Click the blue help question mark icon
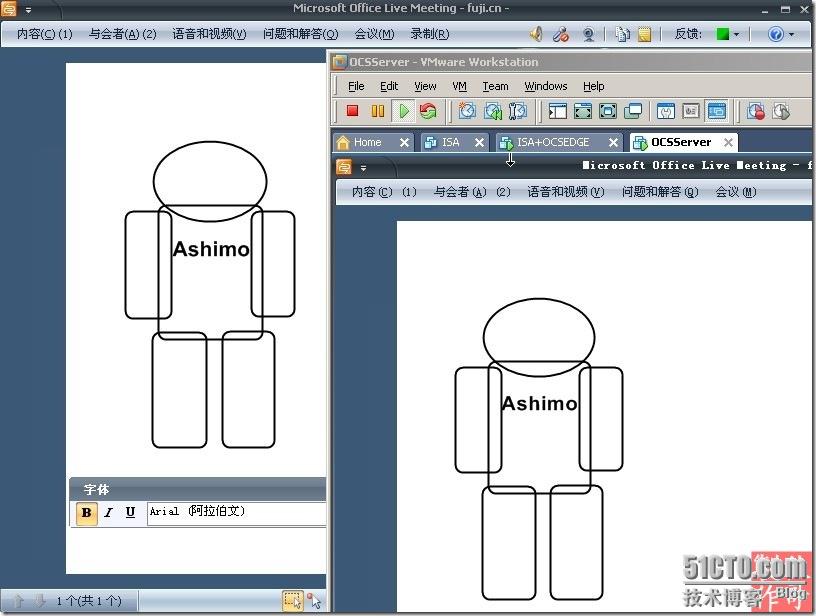The height and width of the screenshot is (616, 816). (x=775, y=34)
